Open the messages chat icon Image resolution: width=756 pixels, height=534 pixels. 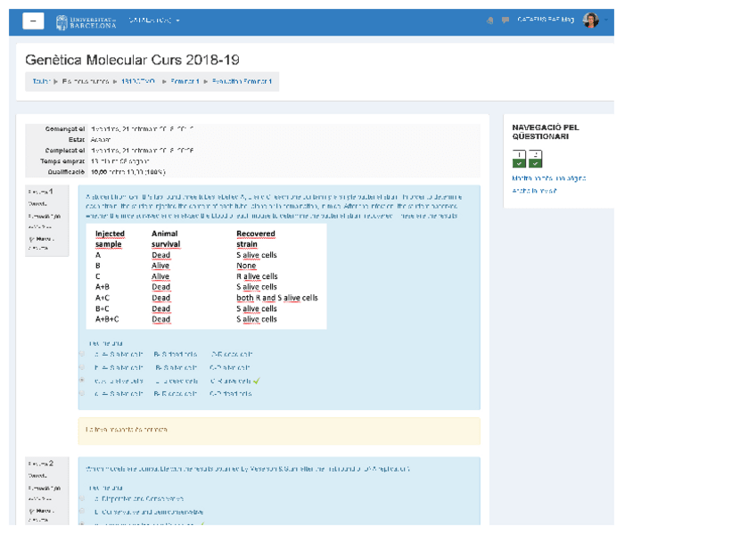click(x=505, y=21)
